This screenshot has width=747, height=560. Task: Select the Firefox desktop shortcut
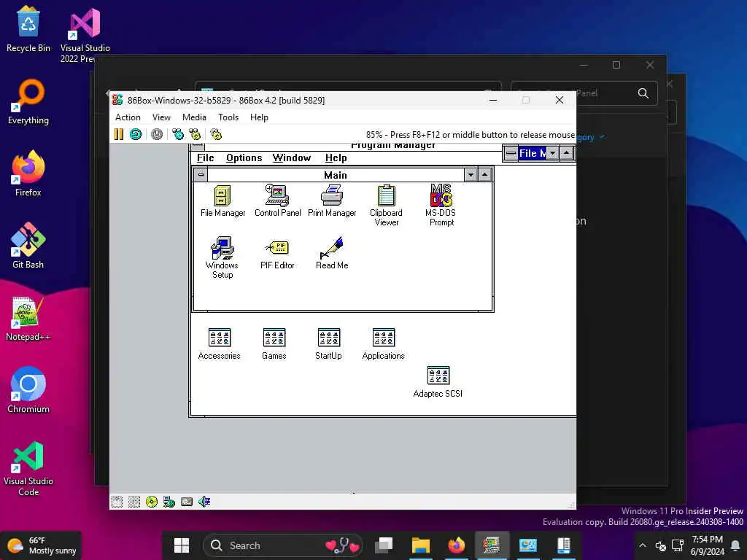point(28,174)
